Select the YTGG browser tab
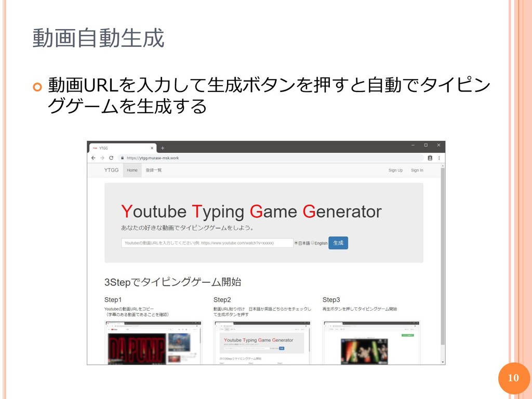This screenshot has height=399, width=532. tap(123, 148)
